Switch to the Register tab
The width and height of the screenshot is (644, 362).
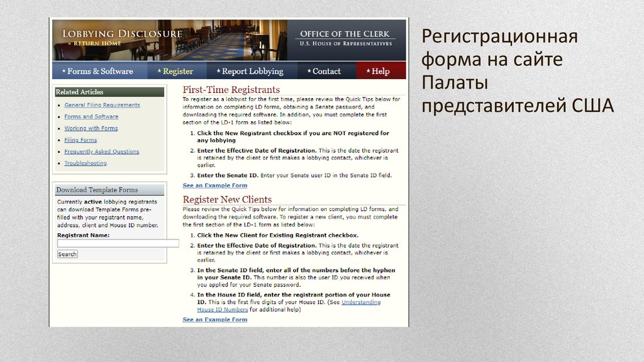click(x=175, y=71)
